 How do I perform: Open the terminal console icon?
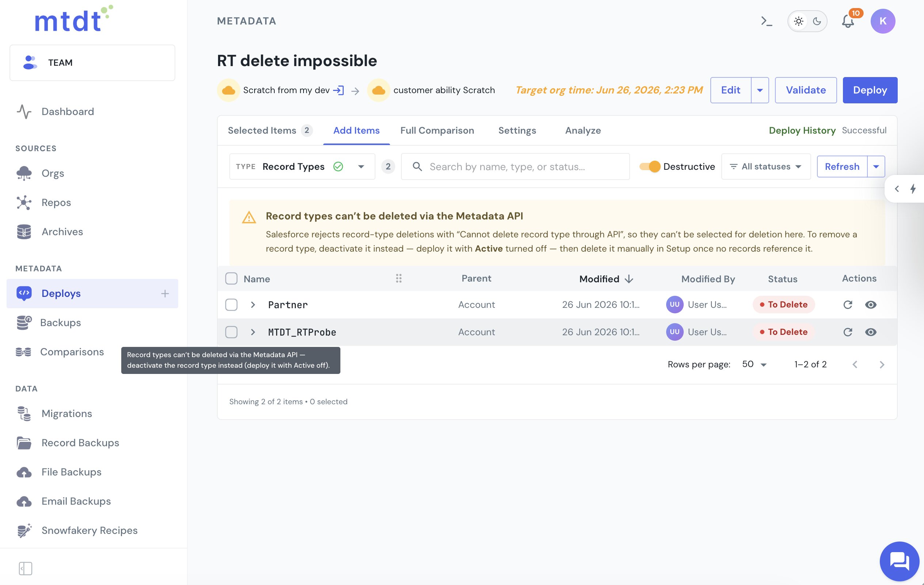[x=766, y=21]
